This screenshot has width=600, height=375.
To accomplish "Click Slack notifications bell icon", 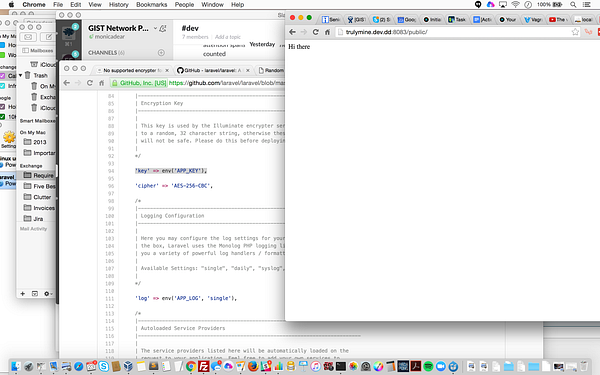I will (x=163, y=28).
